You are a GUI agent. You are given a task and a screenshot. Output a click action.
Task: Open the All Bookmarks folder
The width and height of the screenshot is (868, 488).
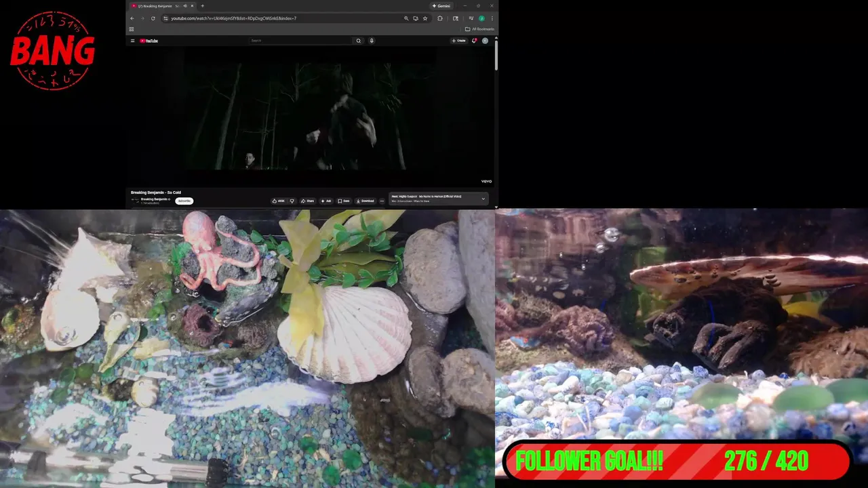479,29
